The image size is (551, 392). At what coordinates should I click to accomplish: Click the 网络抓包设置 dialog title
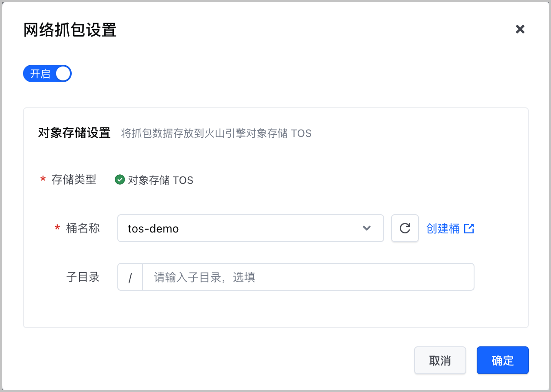point(70,30)
